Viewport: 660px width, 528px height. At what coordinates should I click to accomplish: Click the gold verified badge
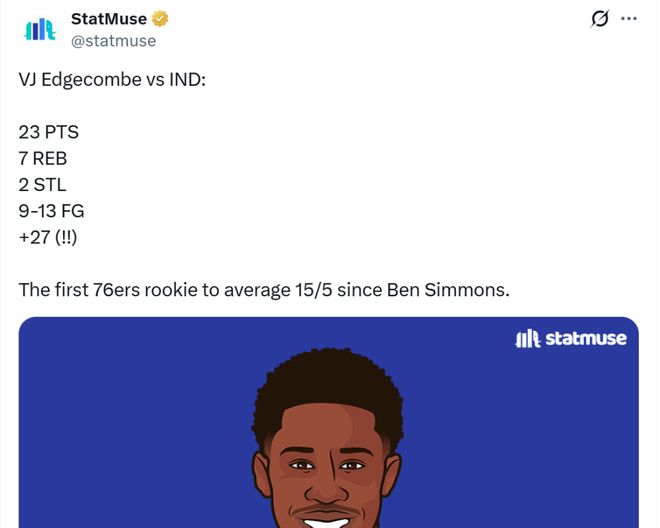point(160,19)
